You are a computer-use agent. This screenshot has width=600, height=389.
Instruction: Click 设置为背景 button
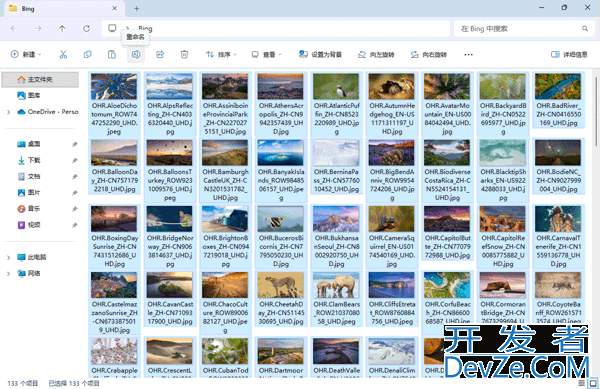(x=320, y=55)
